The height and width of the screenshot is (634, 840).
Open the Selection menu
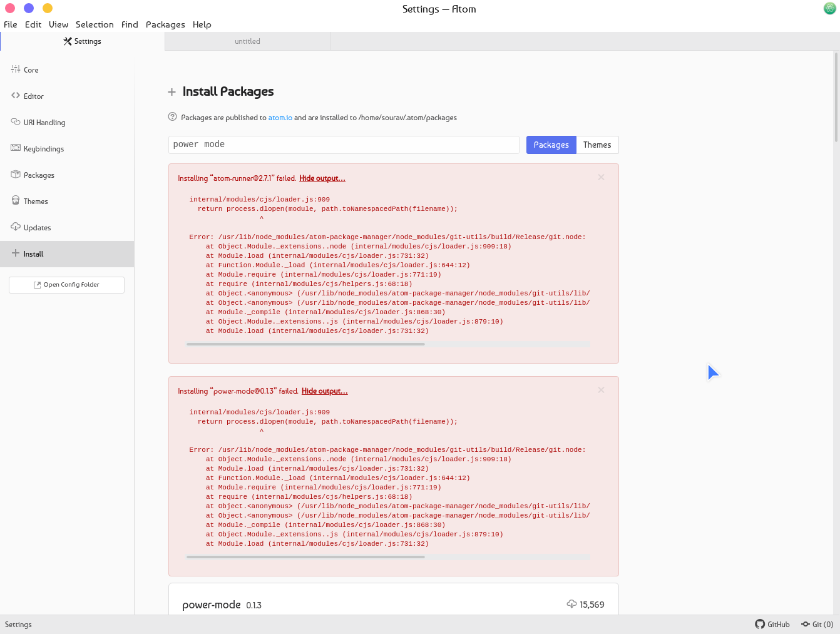95,24
